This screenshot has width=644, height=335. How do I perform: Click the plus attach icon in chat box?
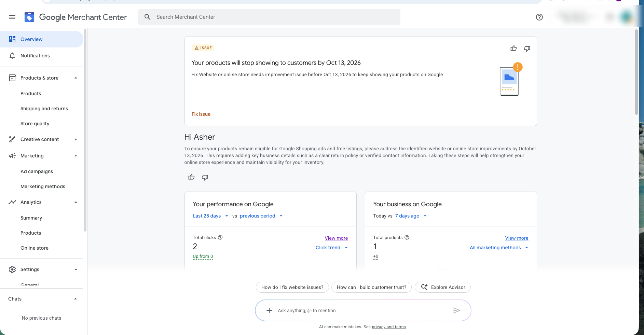tap(269, 310)
